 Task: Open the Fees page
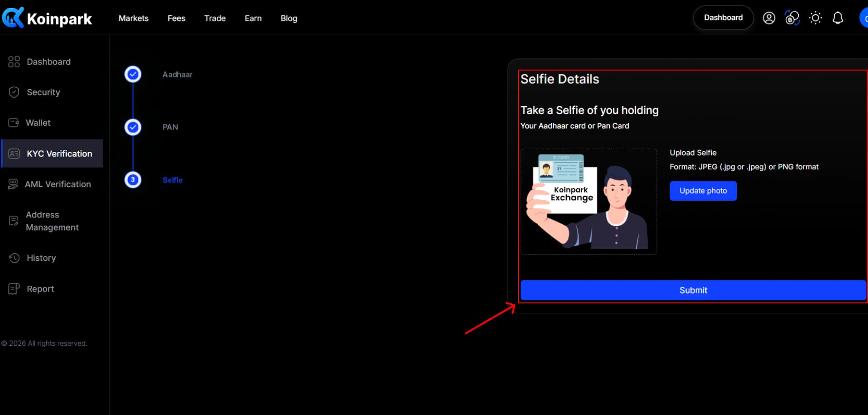176,18
